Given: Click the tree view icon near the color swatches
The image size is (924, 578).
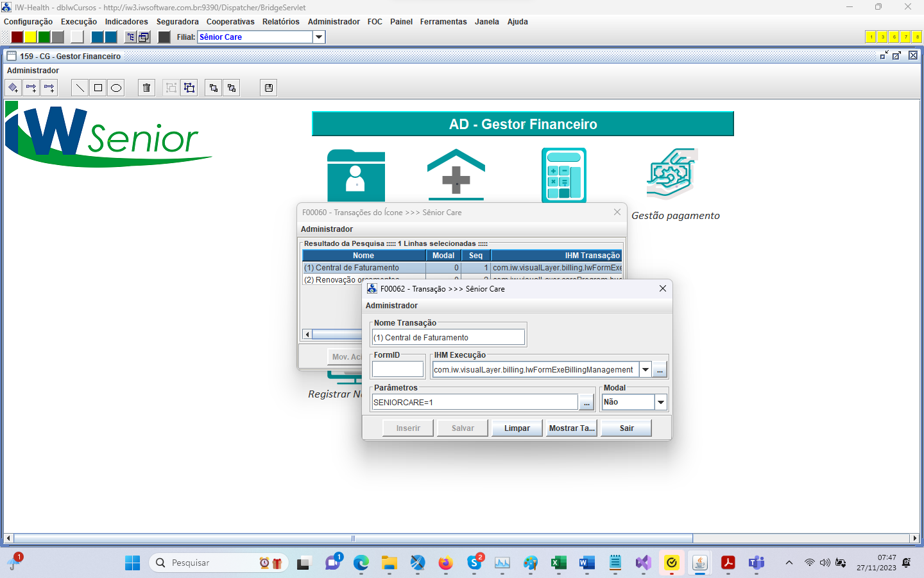Looking at the screenshot, I should click(x=130, y=37).
